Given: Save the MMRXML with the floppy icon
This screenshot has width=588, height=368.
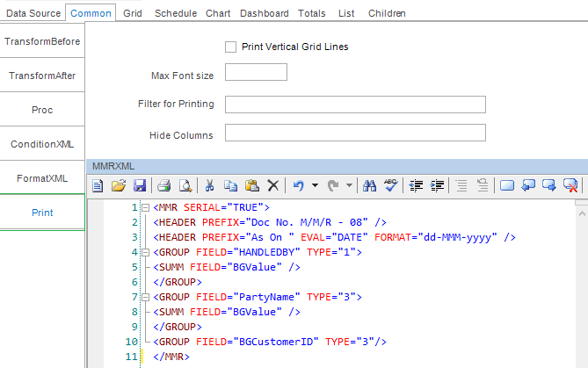Looking at the screenshot, I should point(140,185).
